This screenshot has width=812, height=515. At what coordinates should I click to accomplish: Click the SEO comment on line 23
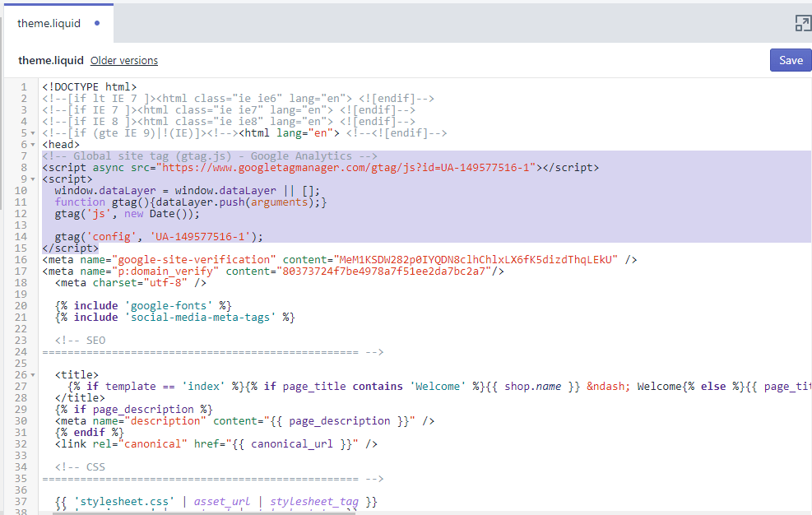click(81, 341)
